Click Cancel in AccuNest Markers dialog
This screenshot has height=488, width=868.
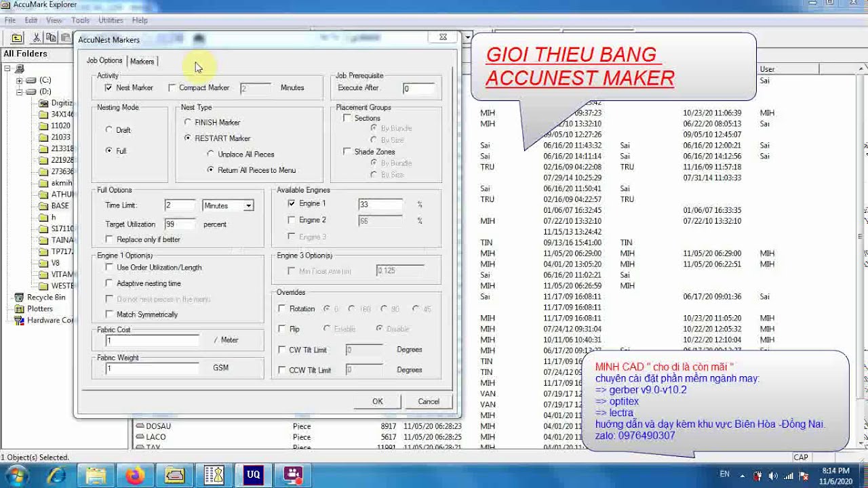429,401
